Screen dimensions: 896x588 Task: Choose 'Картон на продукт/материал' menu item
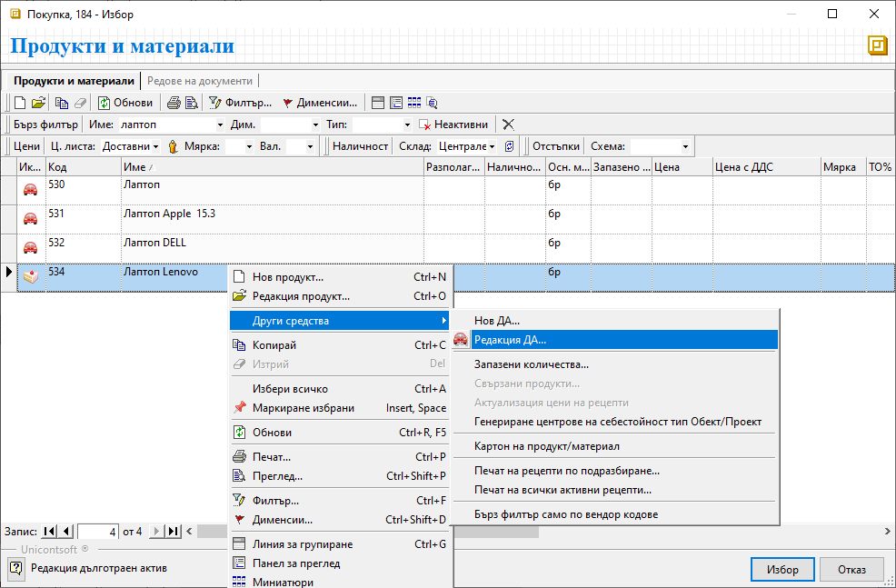[547, 446]
